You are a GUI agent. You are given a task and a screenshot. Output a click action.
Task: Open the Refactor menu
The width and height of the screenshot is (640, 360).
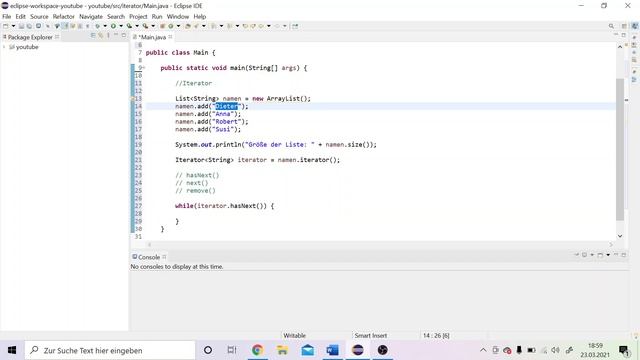(x=64, y=17)
